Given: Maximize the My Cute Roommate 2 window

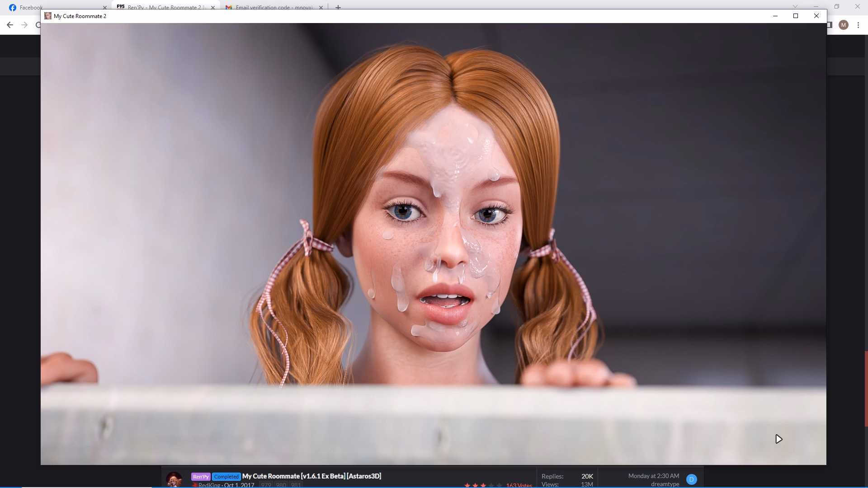Looking at the screenshot, I should click(x=796, y=16).
